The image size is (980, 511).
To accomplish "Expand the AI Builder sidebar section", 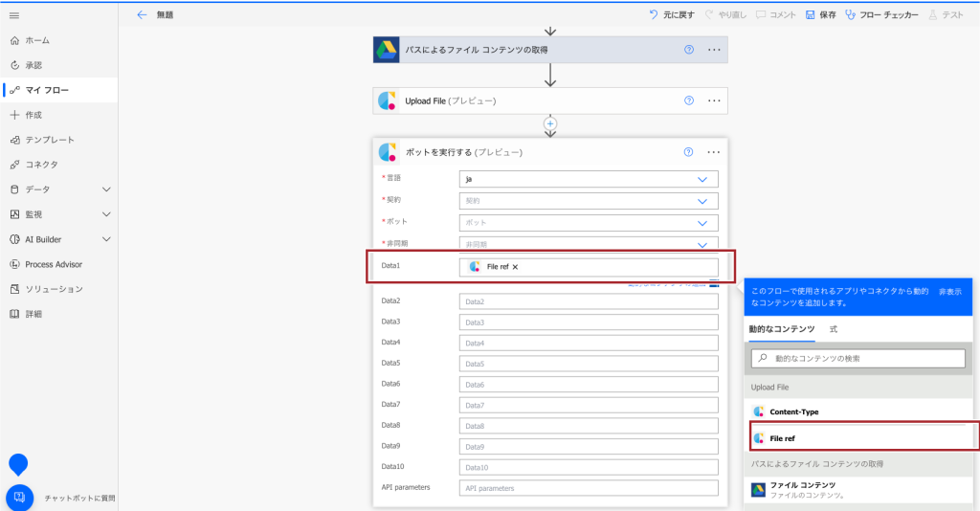I will click(106, 239).
